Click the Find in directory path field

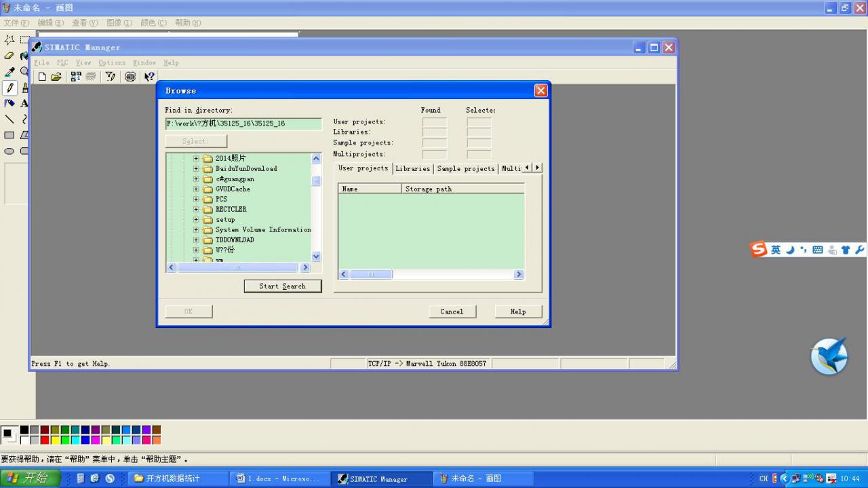tap(243, 124)
